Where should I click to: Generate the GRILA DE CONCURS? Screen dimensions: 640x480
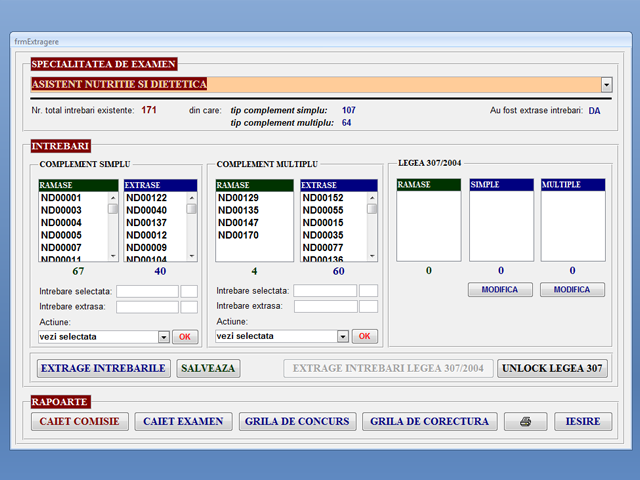pos(296,422)
